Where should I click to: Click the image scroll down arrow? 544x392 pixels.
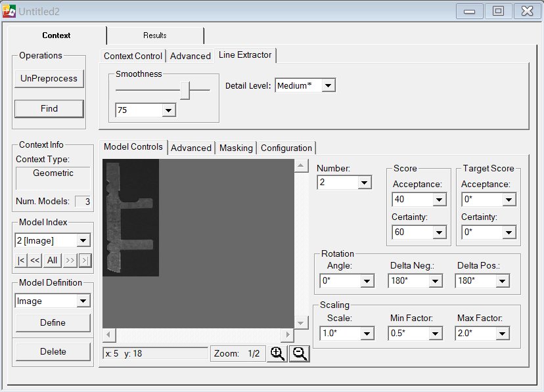(x=301, y=322)
